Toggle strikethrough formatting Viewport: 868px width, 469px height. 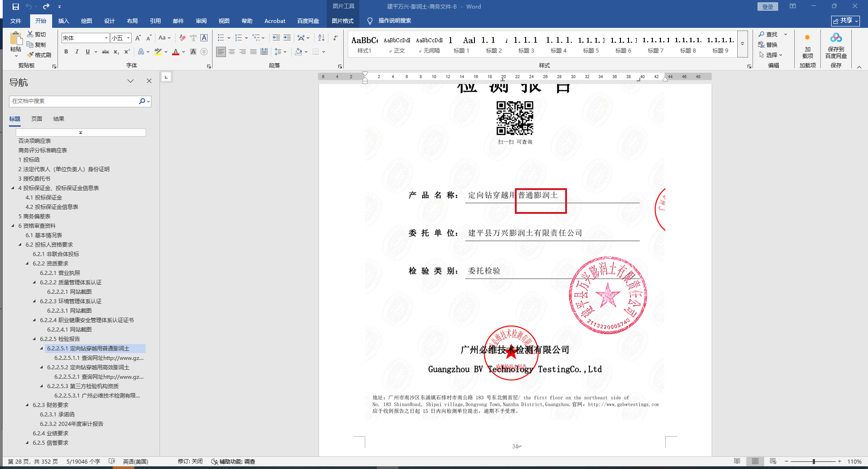coord(106,52)
